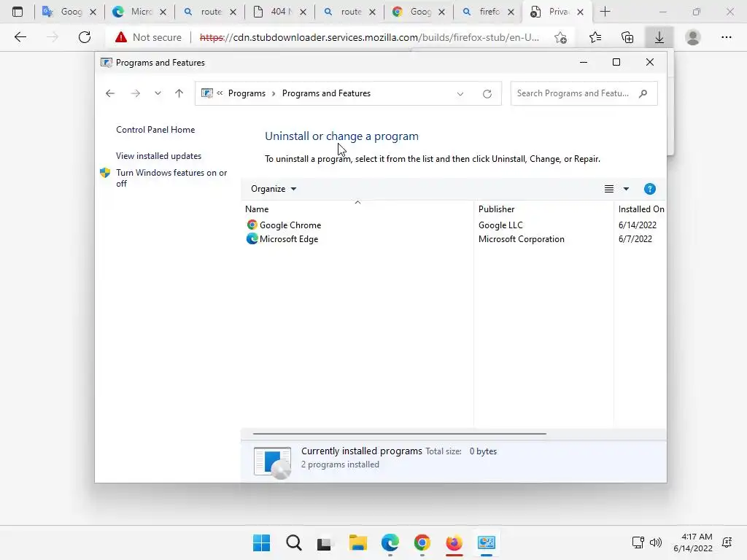The image size is (747, 560).
Task: Switch to the Microsoft Edge tab
Action: (x=139, y=12)
